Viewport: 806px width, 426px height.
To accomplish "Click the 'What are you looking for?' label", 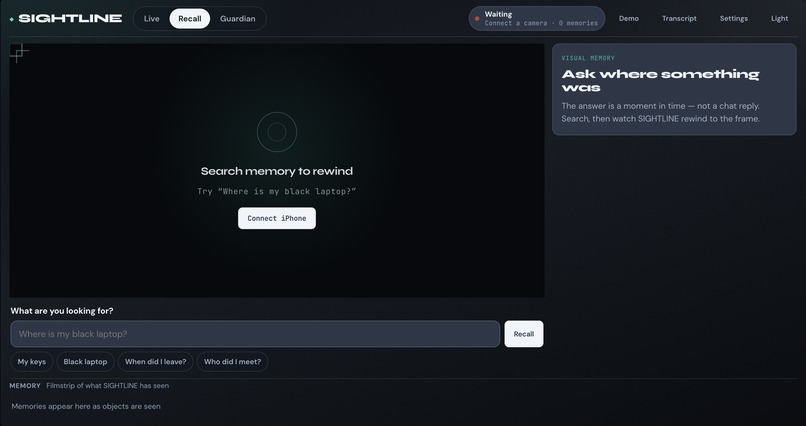I will click(x=62, y=311).
